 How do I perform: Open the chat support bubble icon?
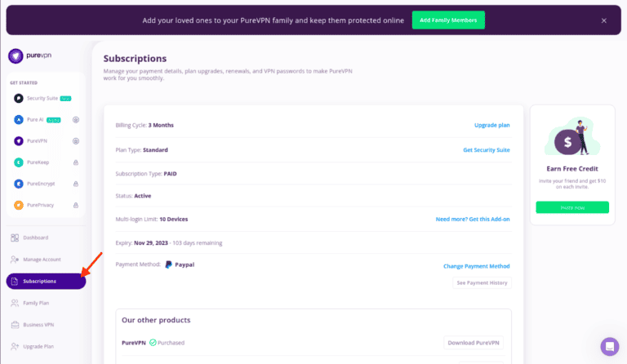(x=609, y=346)
